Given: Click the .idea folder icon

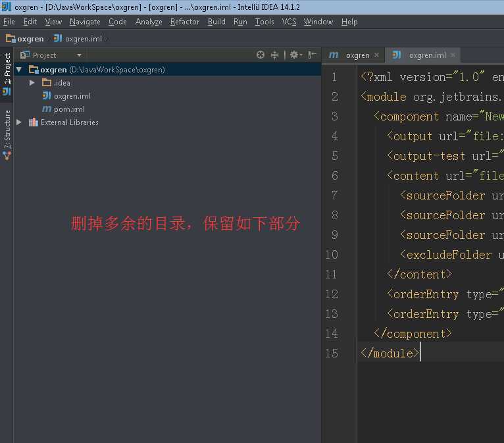Looking at the screenshot, I should (47, 83).
